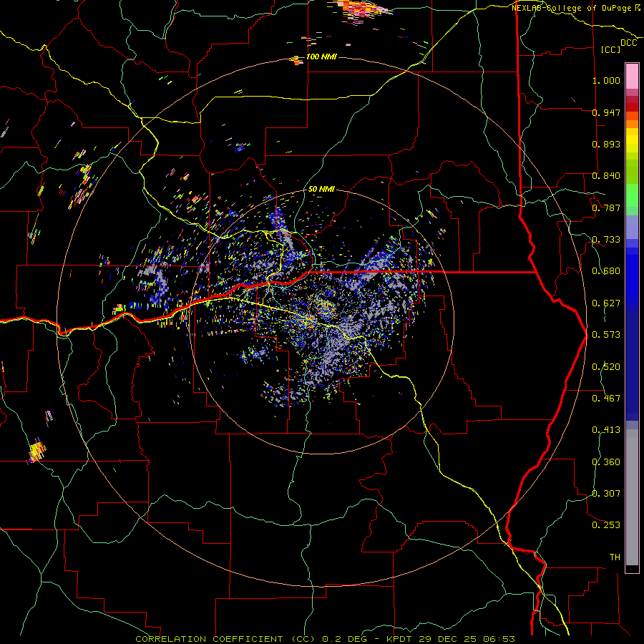Select the 0.893 legend value
This screenshot has height=644, width=644.
tap(606, 144)
